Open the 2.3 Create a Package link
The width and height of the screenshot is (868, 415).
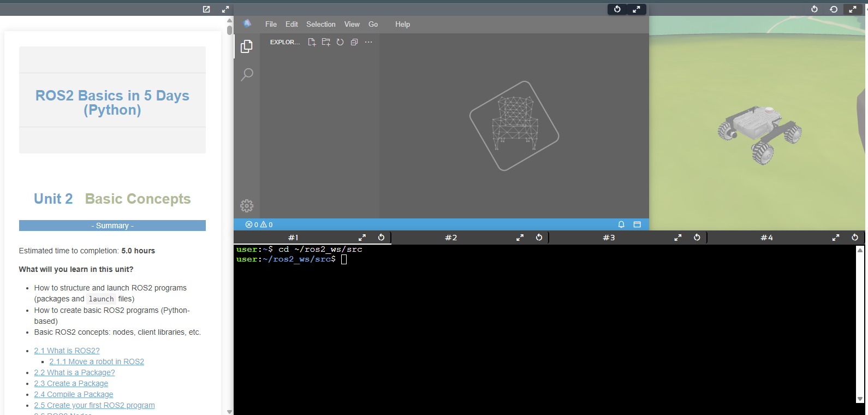[71, 383]
